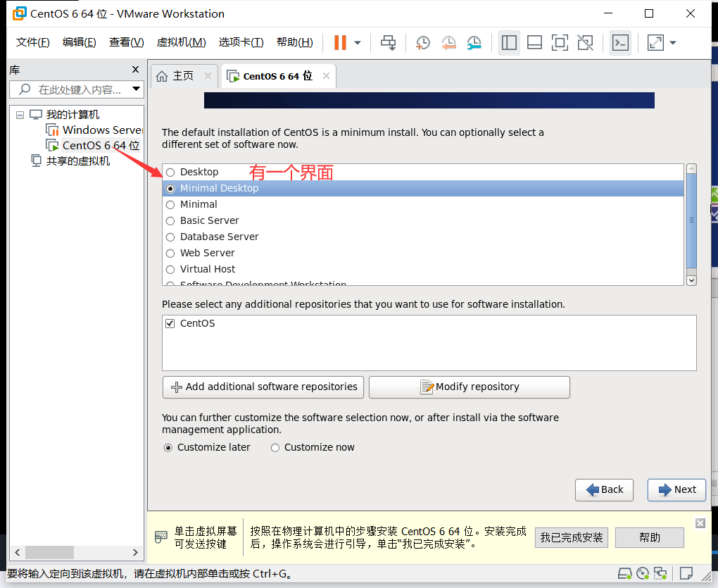
Task: Click the CD/DVD drive status bar icon
Action: 643,573
